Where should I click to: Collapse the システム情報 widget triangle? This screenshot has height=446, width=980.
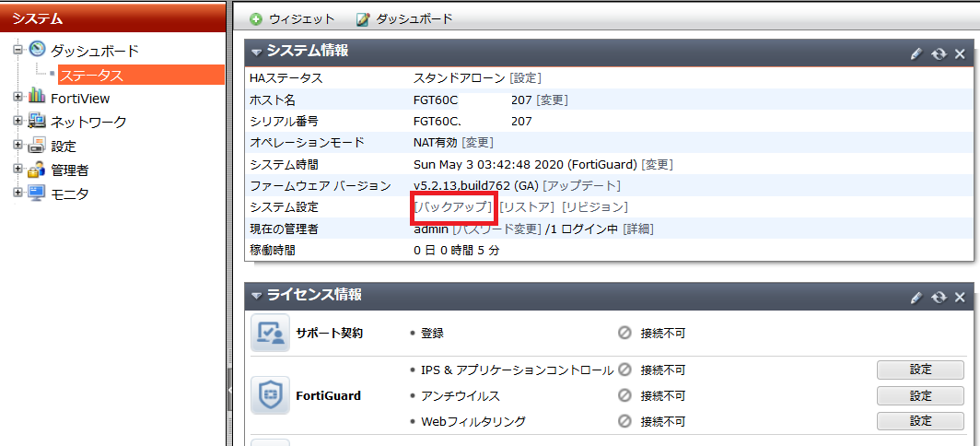pyautogui.click(x=256, y=53)
